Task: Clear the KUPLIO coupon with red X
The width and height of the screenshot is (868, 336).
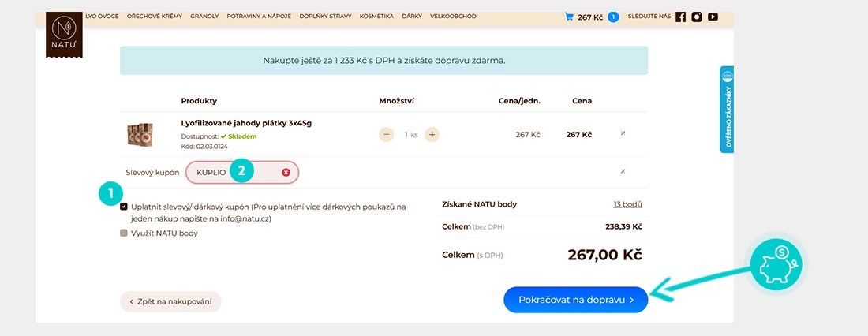Action: coord(286,172)
